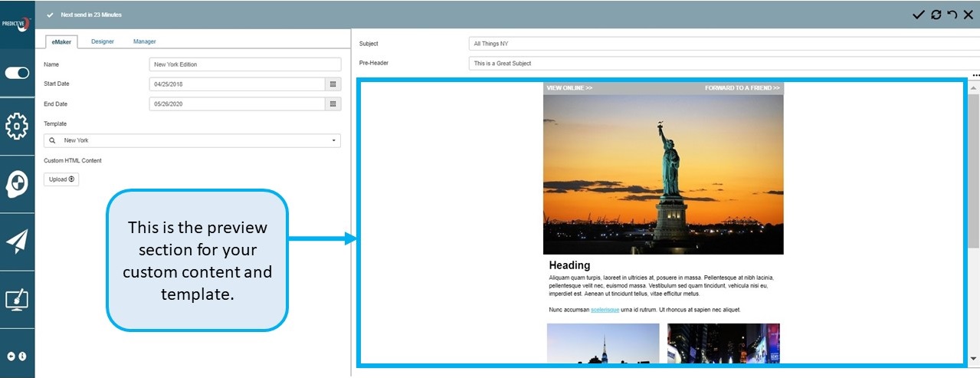This screenshot has width=980, height=378.
Task: Toggle the switch in the left sidebar
Action: pyautogui.click(x=17, y=73)
